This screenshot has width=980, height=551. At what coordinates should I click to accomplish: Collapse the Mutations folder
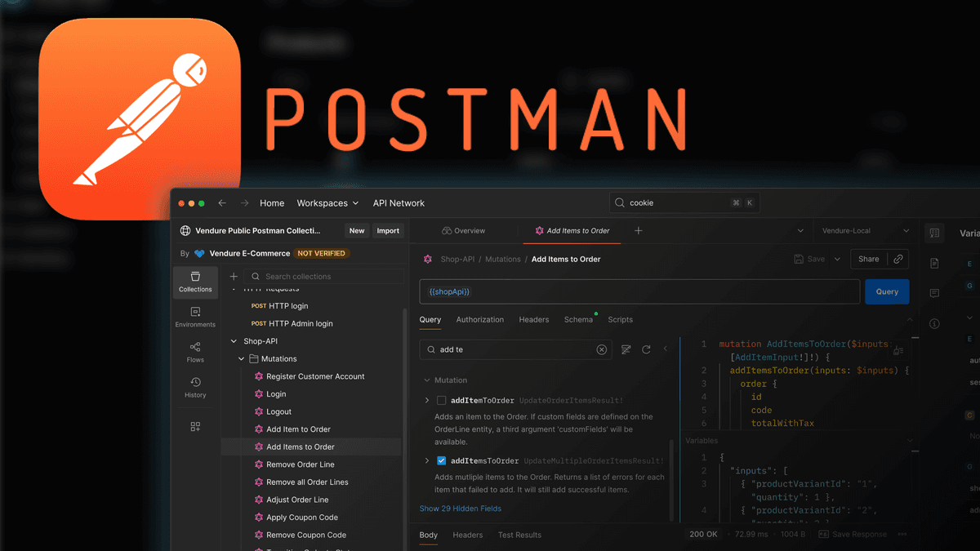pos(241,359)
